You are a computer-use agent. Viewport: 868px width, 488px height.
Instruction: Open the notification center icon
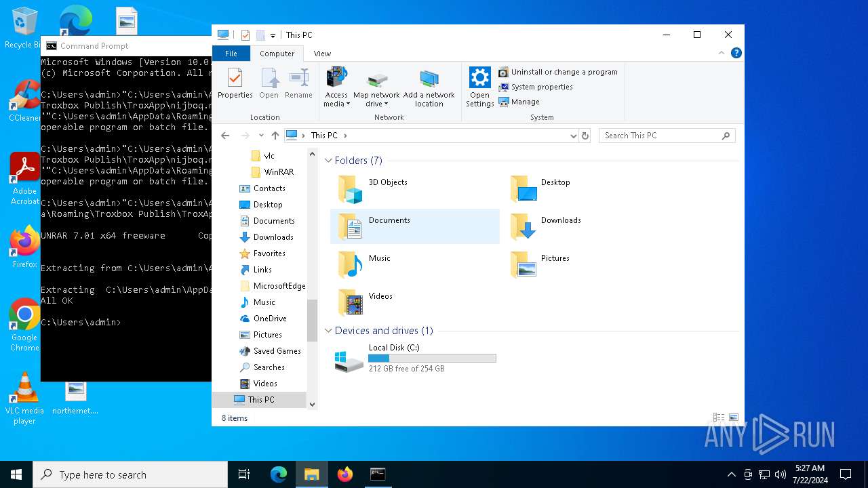coord(846,474)
